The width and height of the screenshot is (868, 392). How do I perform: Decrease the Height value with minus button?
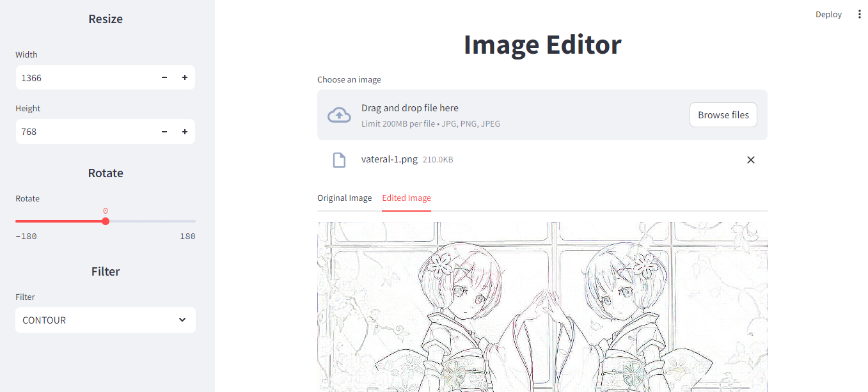[164, 132]
